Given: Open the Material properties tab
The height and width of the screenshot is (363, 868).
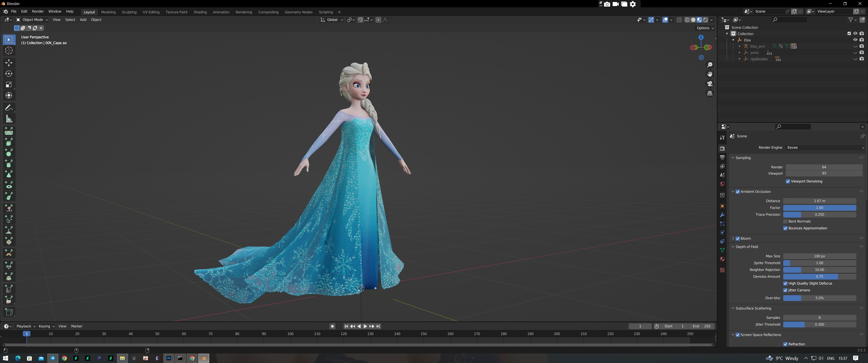Looking at the screenshot, I should (722, 259).
